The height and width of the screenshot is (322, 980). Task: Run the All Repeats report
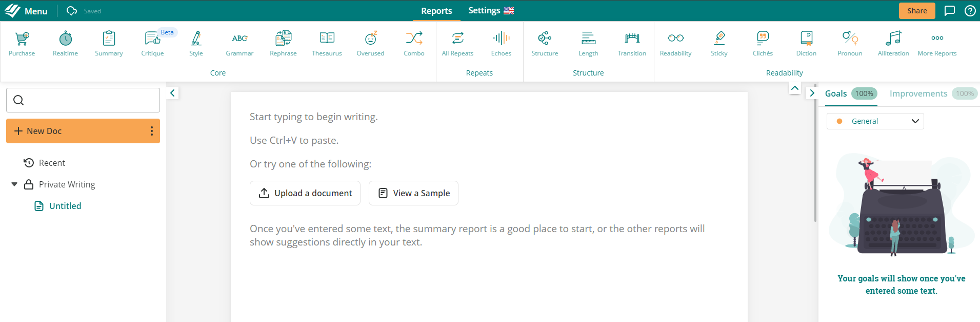(x=458, y=44)
